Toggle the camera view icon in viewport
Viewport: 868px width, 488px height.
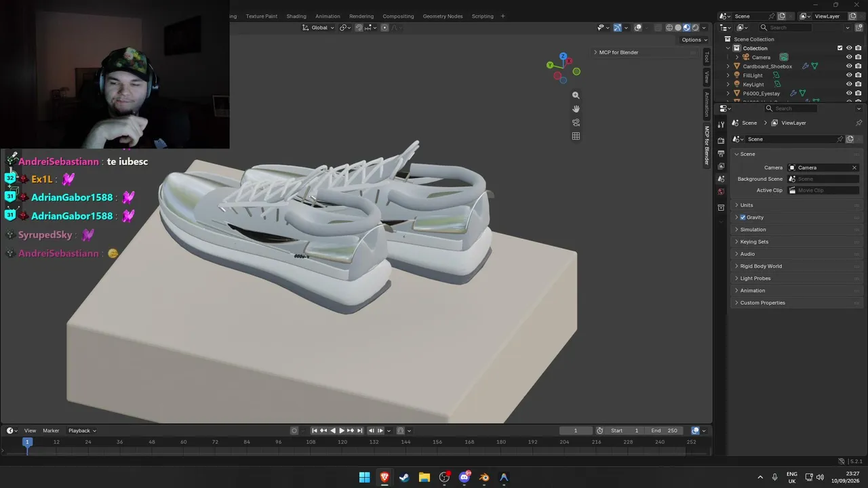pyautogui.click(x=576, y=123)
